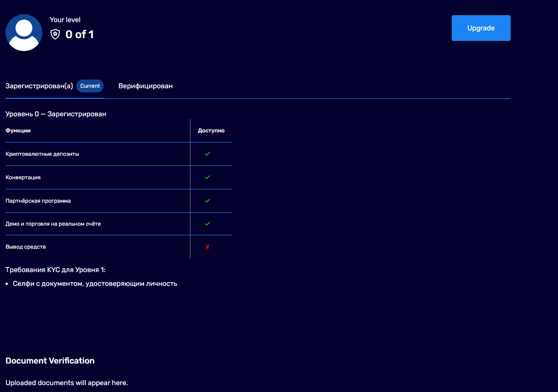Click the user profile avatar icon

click(x=24, y=33)
